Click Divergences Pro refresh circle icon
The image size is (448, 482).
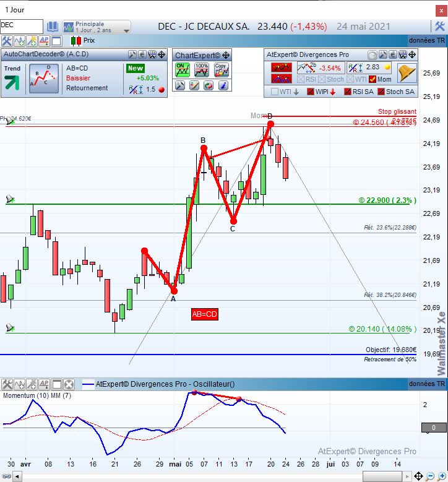pyautogui.click(x=373, y=55)
